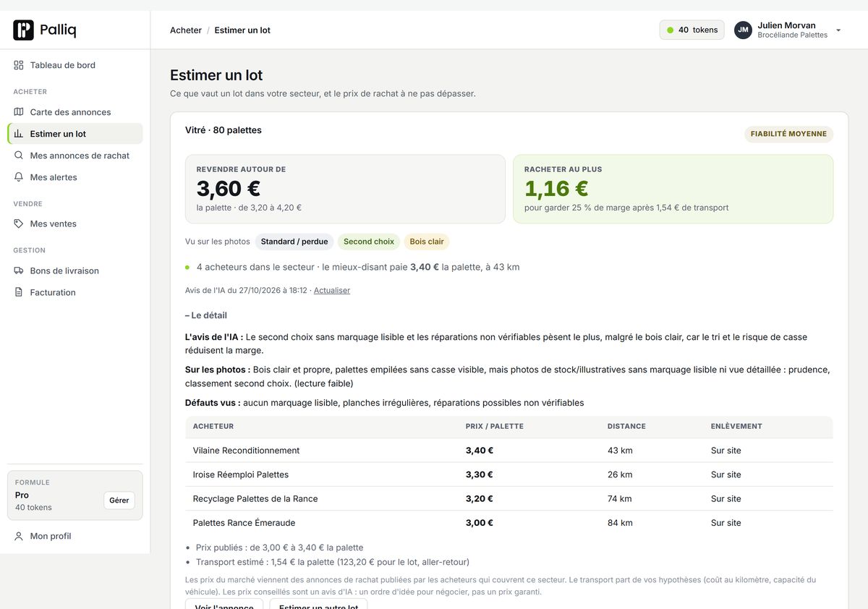Viewport: 868px width, 609px height.
Task: Select the Palettes Rance Émeraude row
Action: point(509,523)
